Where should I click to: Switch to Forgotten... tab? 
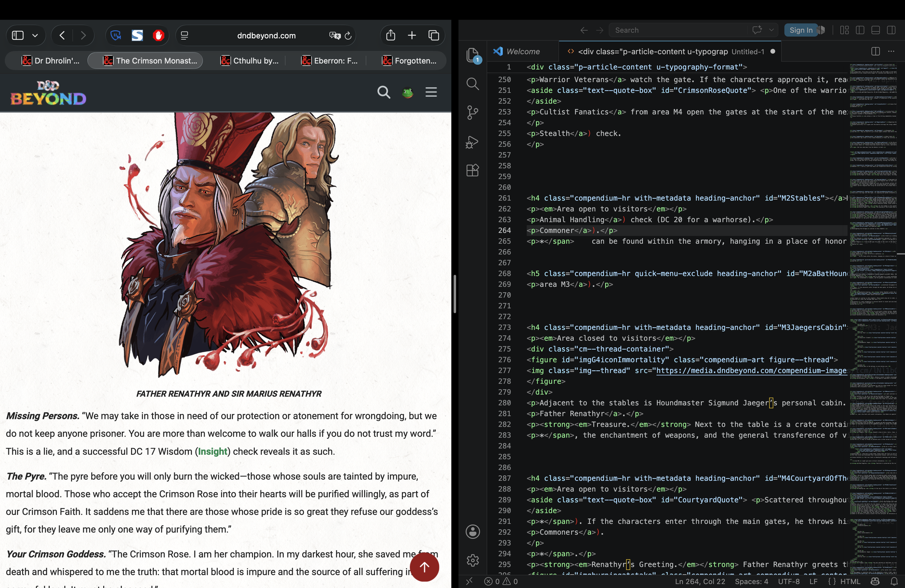409,60
